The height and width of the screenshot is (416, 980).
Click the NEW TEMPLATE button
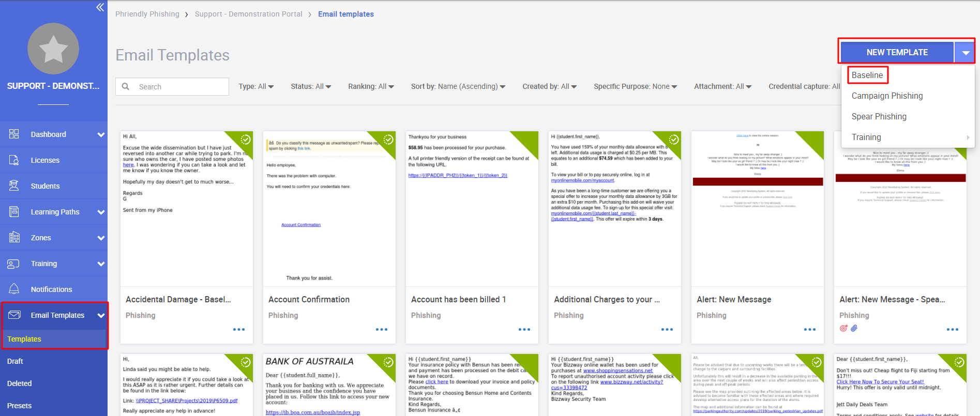[897, 52]
